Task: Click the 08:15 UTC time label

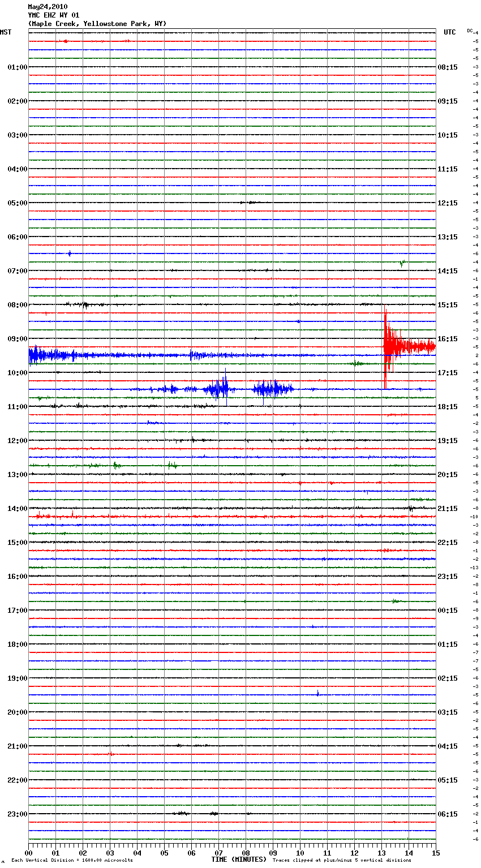Action: point(448,67)
